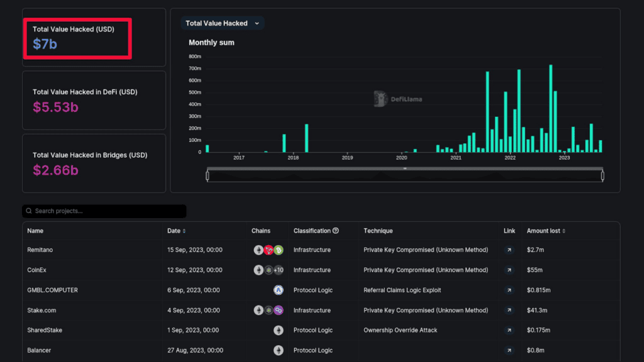
Task: Click the Ethereum chain icon for Balancer
Action: coord(279,351)
